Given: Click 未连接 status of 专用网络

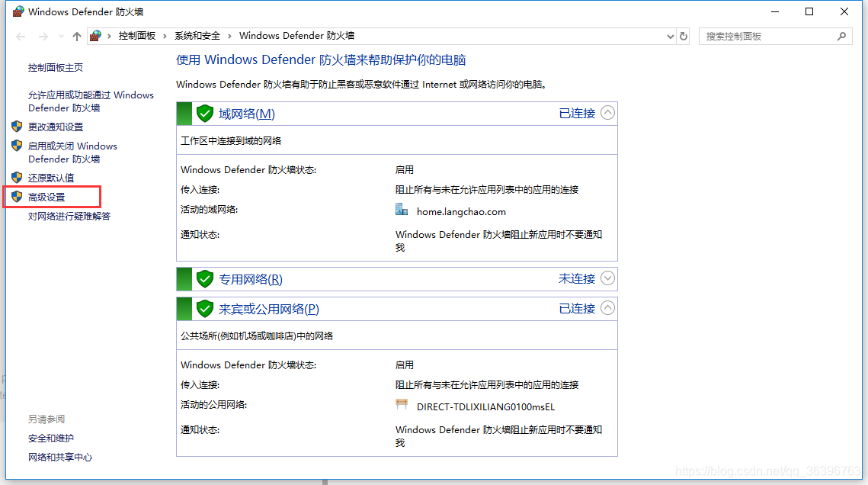Looking at the screenshot, I should [577, 278].
